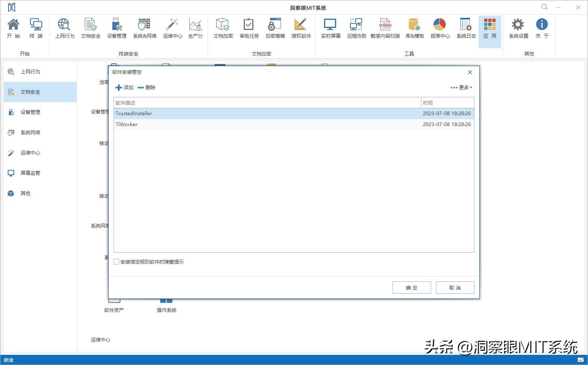在侧边栏选择屏幕监管
Image resolution: width=588 pixels, height=365 pixels.
tap(30, 173)
